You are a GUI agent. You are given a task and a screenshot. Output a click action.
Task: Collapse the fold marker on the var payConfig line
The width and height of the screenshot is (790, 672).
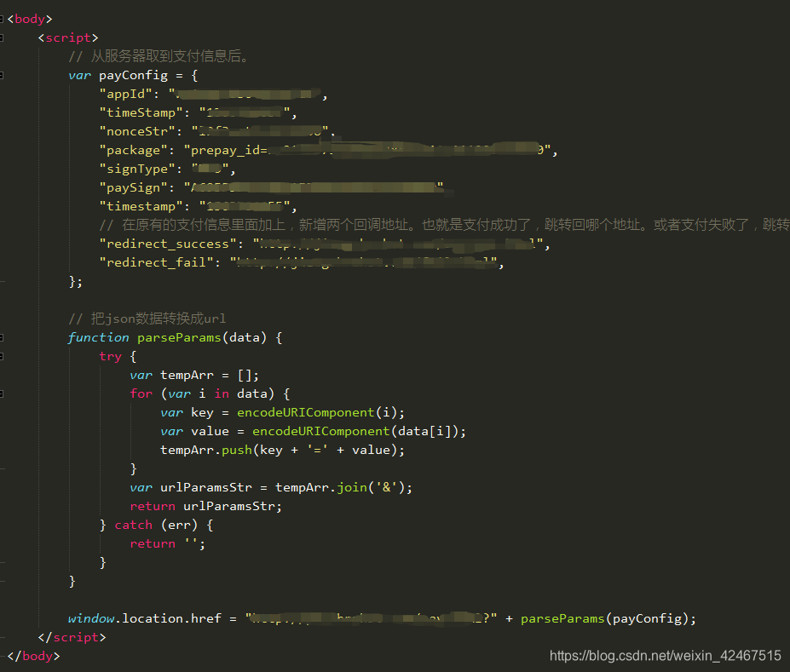(x=2, y=76)
